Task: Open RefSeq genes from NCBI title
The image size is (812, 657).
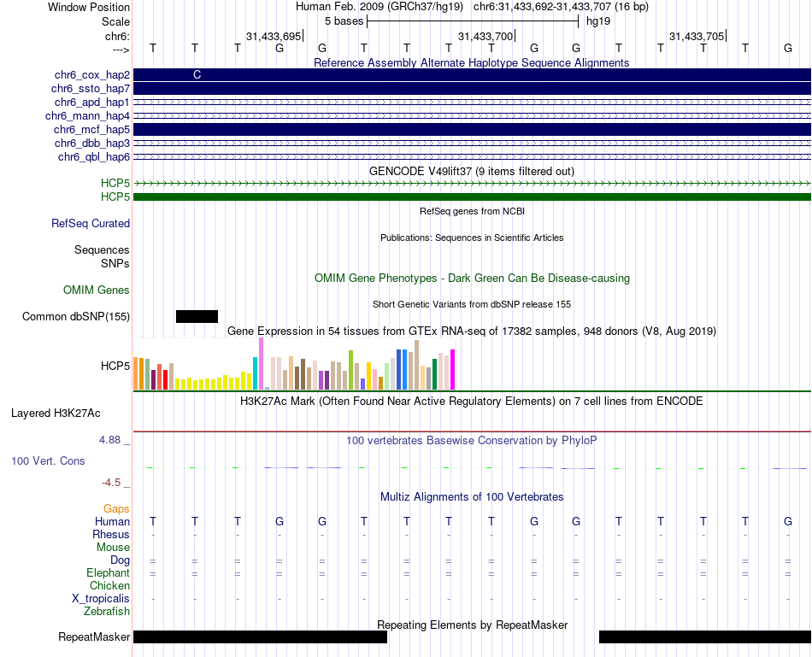Action: [x=472, y=211]
